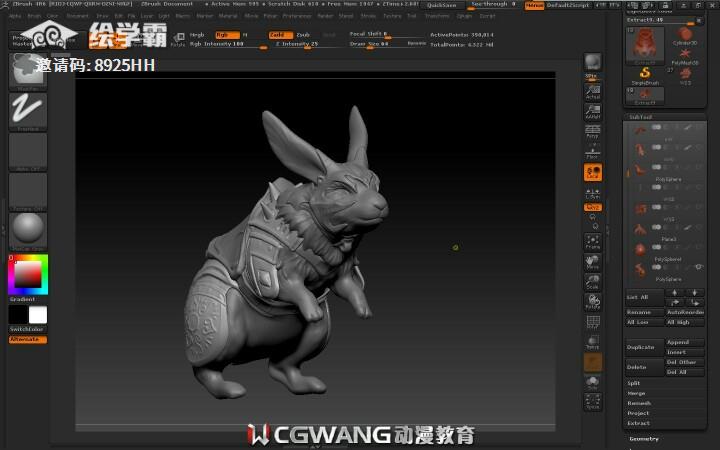Open the MatCap Gray material sphere

pyautogui.click(x=28, y=231)
